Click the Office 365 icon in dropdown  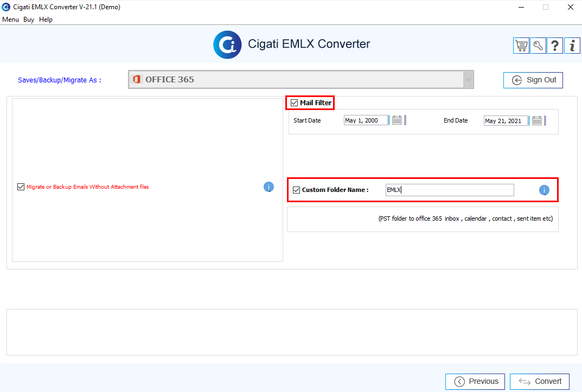[x=137, y=79]
